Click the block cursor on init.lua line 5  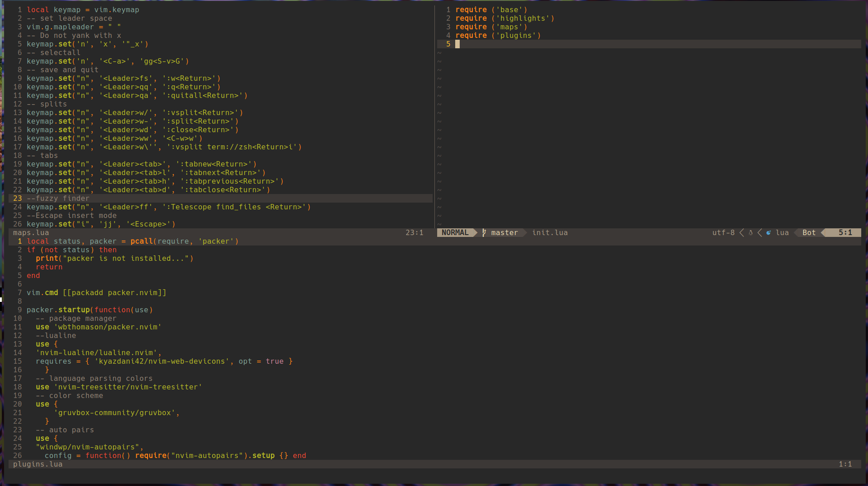(457, 44)
